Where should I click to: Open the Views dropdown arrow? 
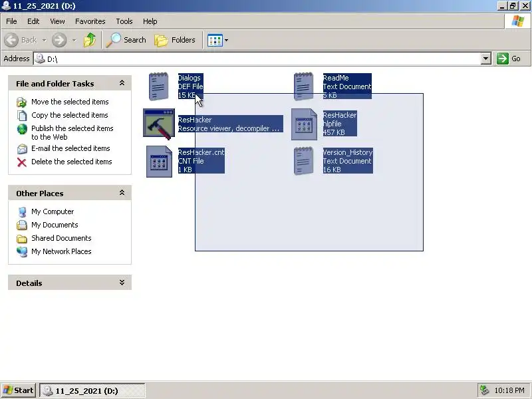pos(226,41)
